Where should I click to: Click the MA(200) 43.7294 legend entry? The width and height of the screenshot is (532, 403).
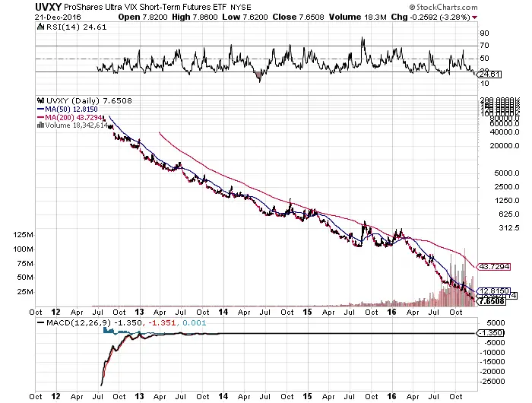click(x=70, y=117)
